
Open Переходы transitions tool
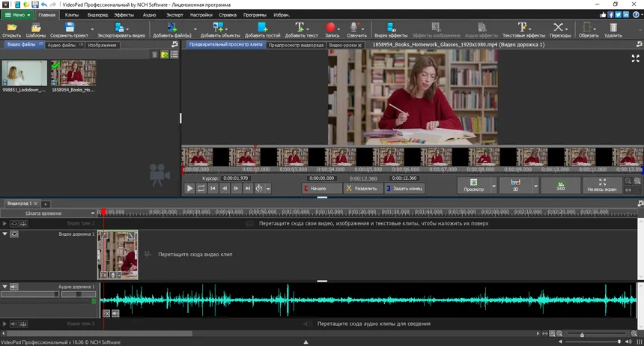[560, 30]
